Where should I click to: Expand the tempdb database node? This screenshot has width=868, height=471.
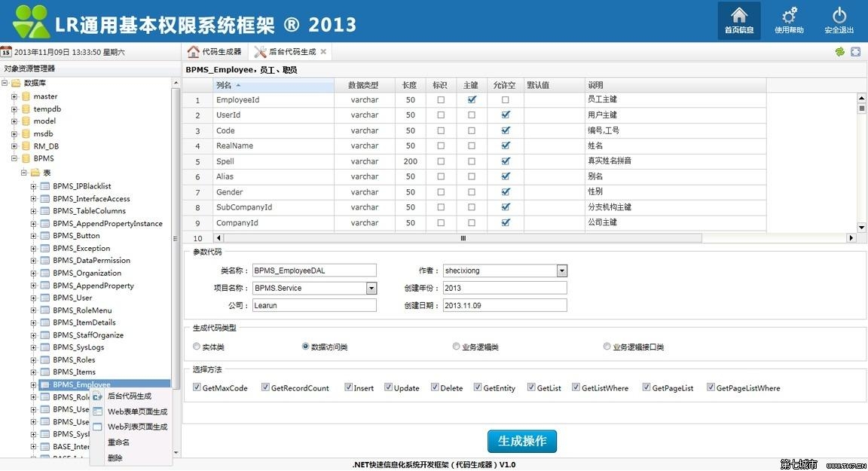[14, 109]
